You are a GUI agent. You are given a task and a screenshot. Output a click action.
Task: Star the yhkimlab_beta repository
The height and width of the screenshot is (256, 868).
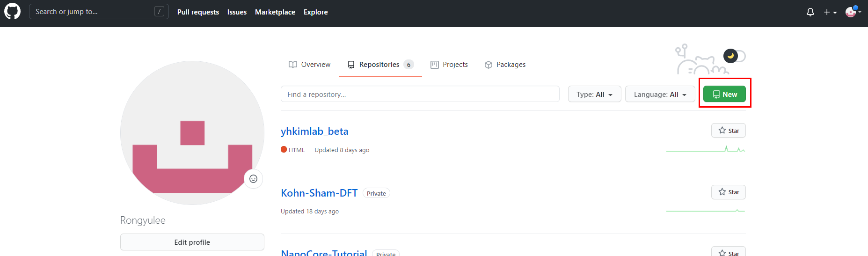728,131
